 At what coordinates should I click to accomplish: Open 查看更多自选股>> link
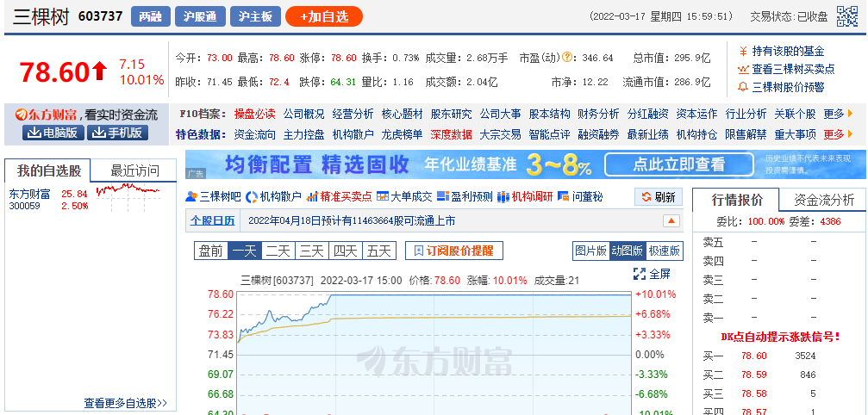click(126, 403)
